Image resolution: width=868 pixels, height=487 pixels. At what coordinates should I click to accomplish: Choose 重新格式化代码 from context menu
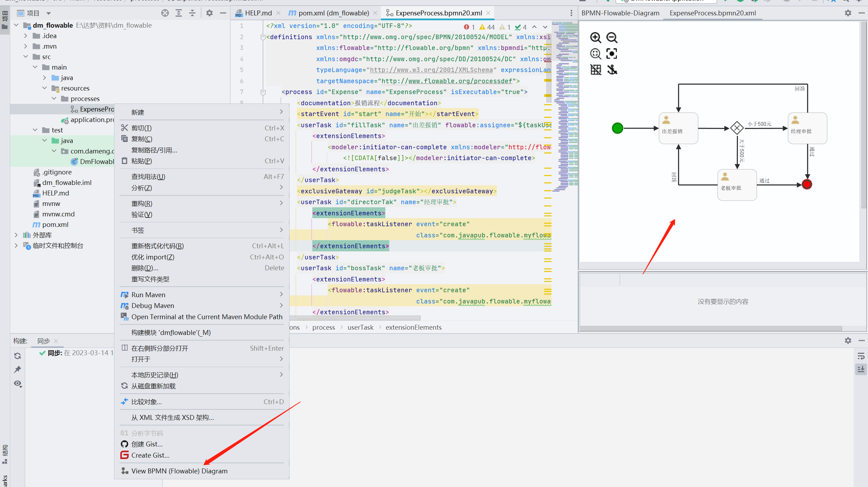[202, 246]
